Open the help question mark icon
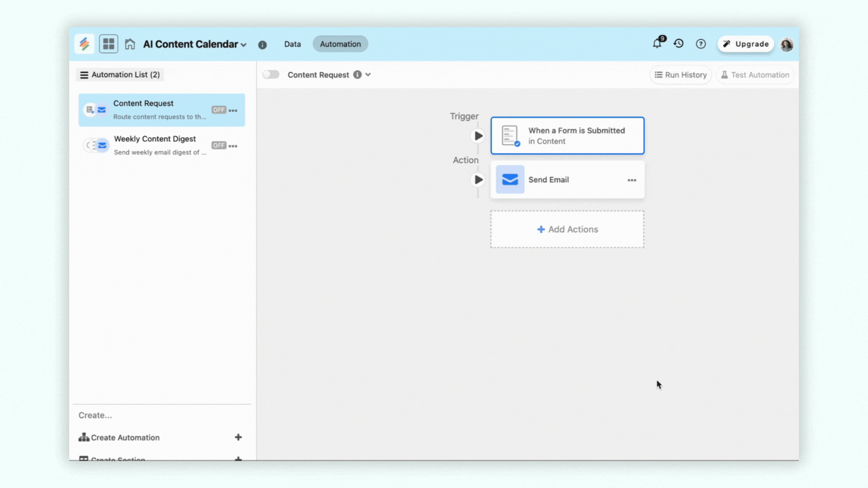Screen dimensions: 868x488 pyautogui.click(x=701, y=44)
